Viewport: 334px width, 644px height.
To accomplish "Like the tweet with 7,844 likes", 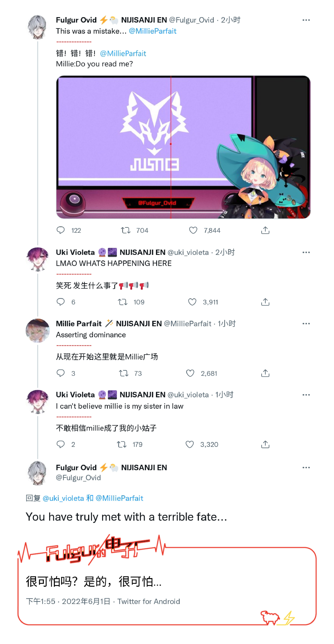I will (x=193, y=230).
